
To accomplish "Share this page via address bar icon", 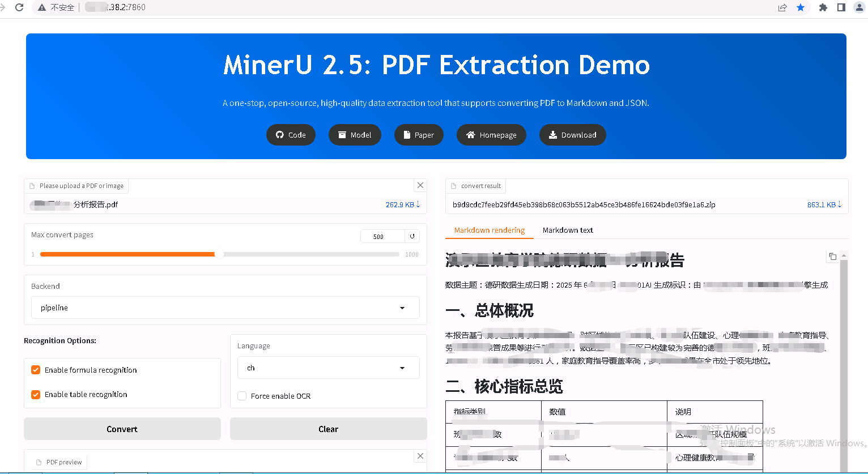I will (782, 7).
